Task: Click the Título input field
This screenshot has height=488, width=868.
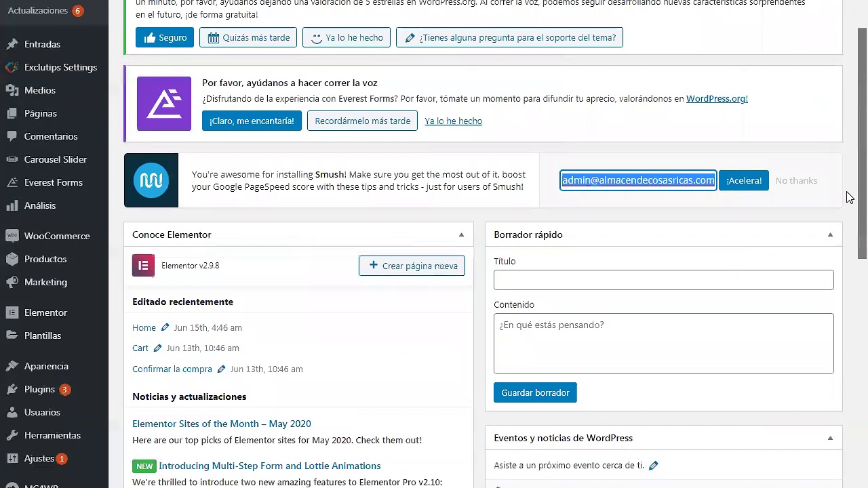Action: pyautogui.click(x=663, y=280)
